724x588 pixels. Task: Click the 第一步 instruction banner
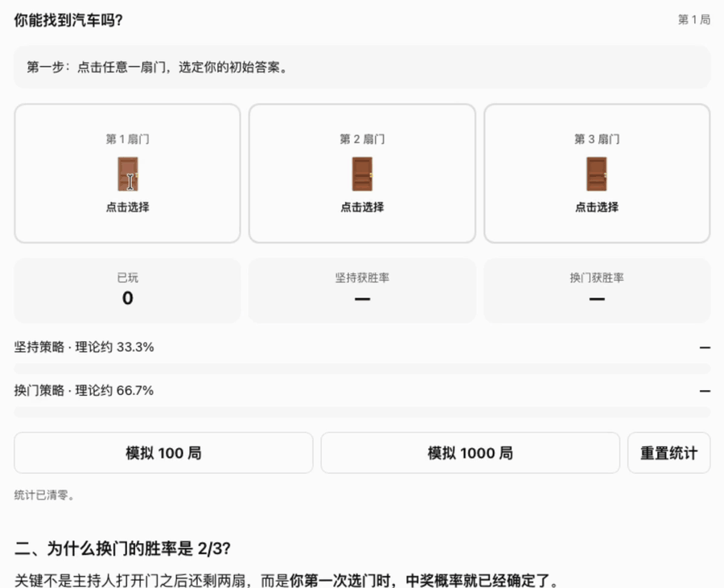tap(362, 68)
